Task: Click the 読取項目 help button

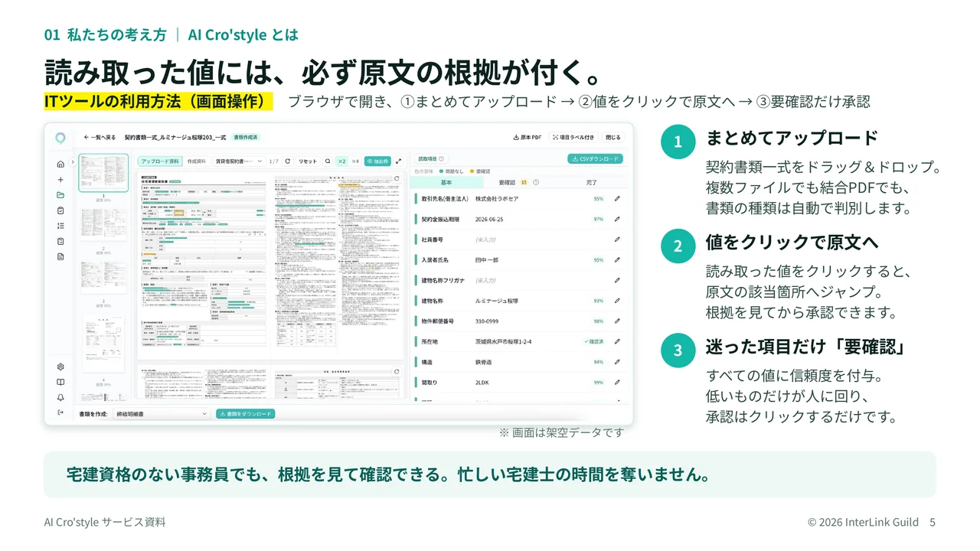Action: [x=441, y=158]
